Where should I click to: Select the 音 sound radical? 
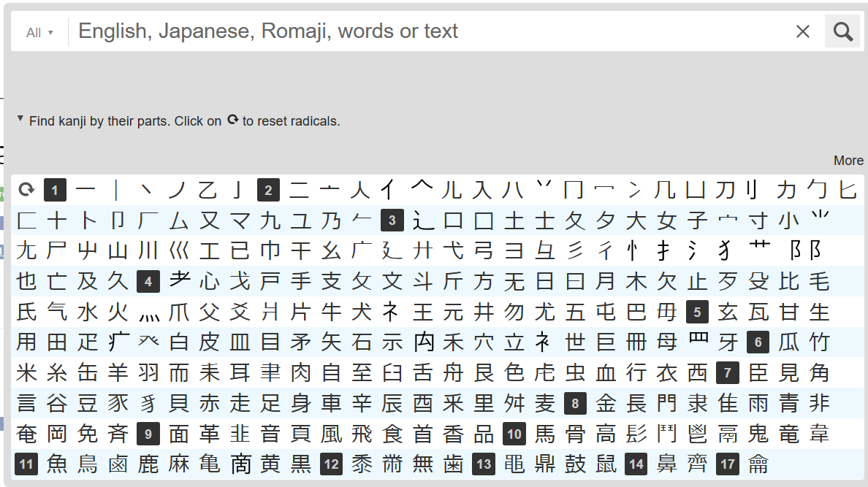[270, 434]
